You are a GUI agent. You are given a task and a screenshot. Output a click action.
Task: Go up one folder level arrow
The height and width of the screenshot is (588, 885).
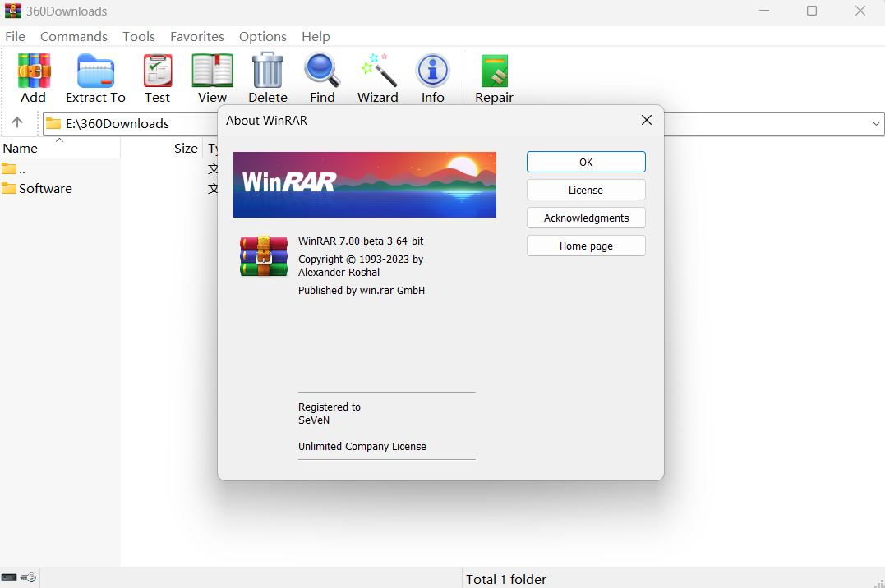coord(17,122)
